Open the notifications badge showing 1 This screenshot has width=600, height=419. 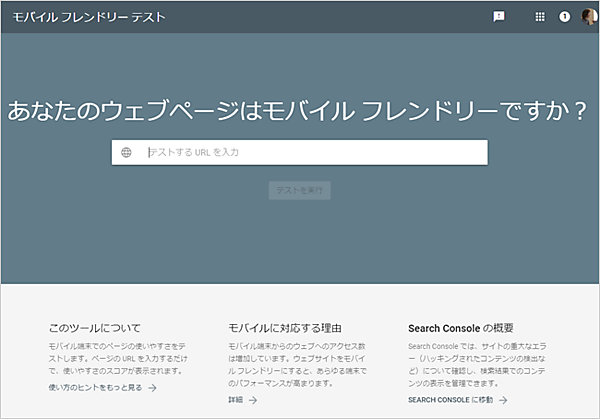(x=564, y=17)
